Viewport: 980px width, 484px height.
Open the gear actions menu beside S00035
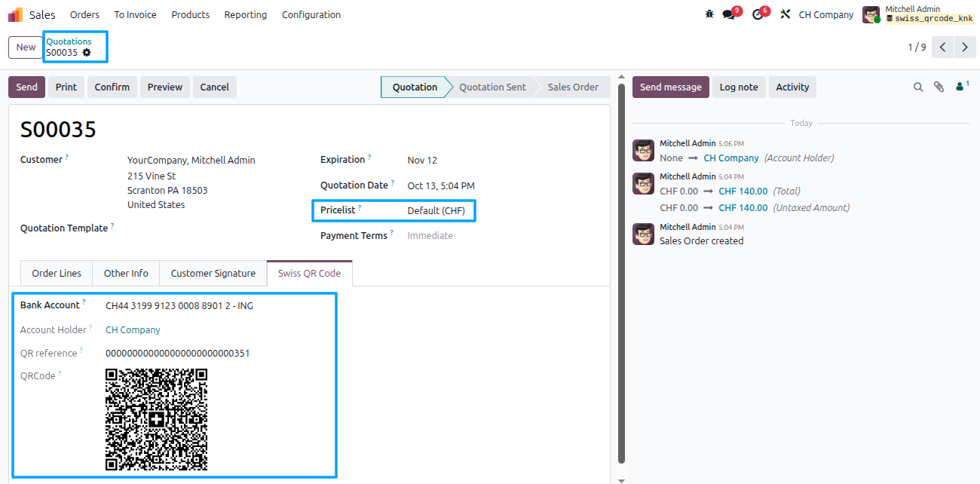click(87, 53)
